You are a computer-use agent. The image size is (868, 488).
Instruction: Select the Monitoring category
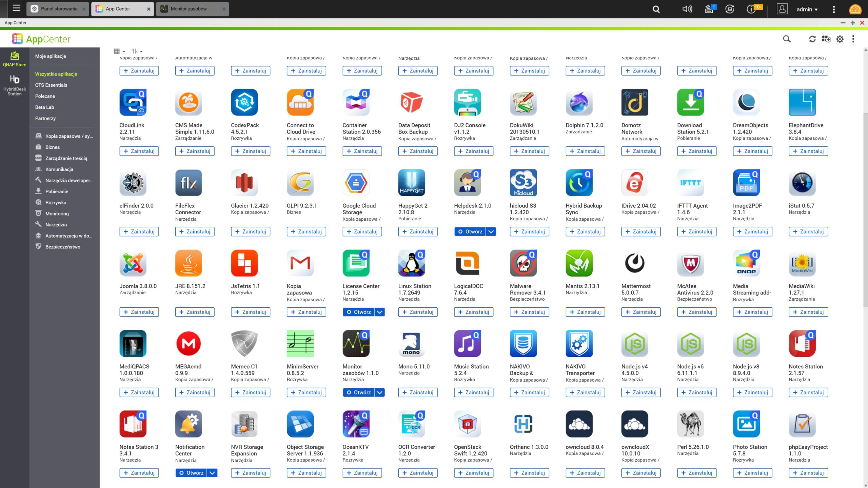(57, 213)
